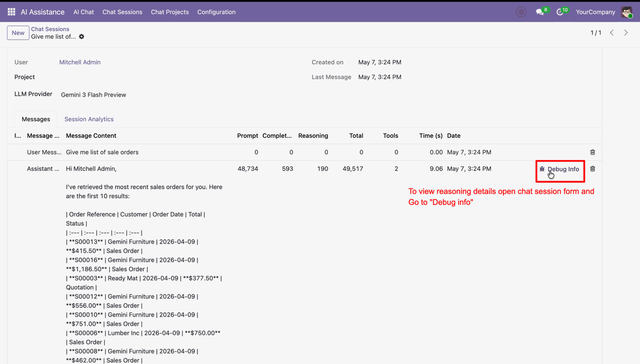640x364 pixels.
Task: Click the Message Content column header
Action: pyautogui.click(x=91, y=136)
